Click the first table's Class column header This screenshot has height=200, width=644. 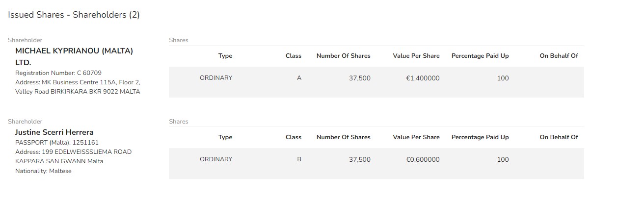294,56
